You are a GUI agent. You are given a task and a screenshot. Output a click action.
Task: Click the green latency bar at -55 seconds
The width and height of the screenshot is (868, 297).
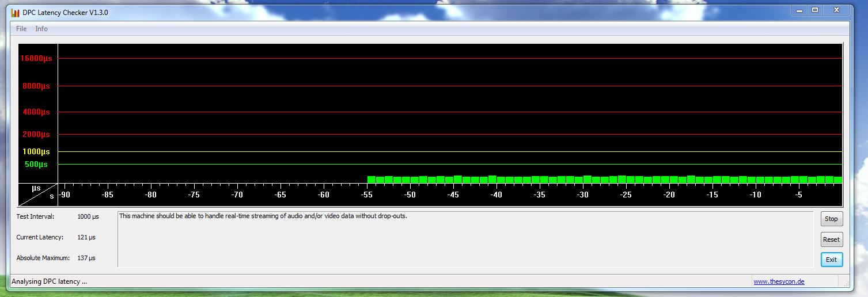tap(372, 180)
